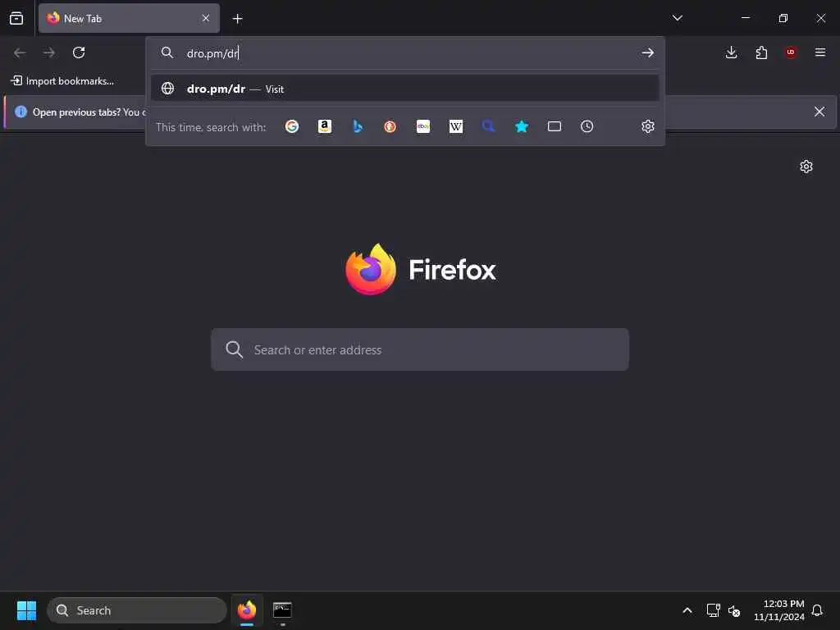Click the forward navigation arrow
The height and width of the screenshot is (630, 840).
[x=49, y=52]
